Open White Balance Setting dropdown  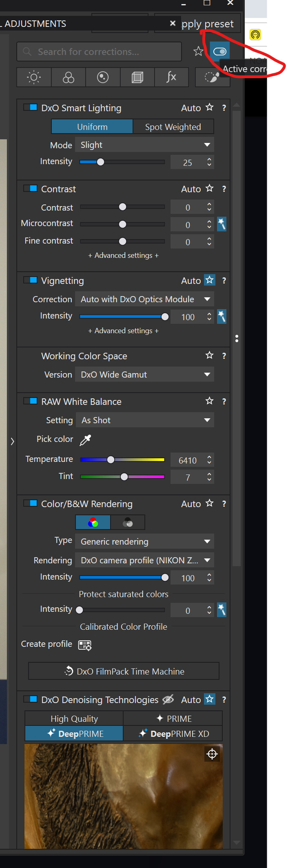coord(145,420)
